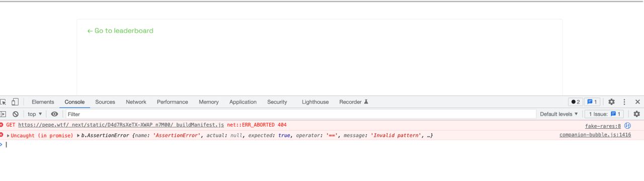644x181 pixels.
Task: Open the Default levels dropdown
Action: pyautogui.click(x=559, y=114)
